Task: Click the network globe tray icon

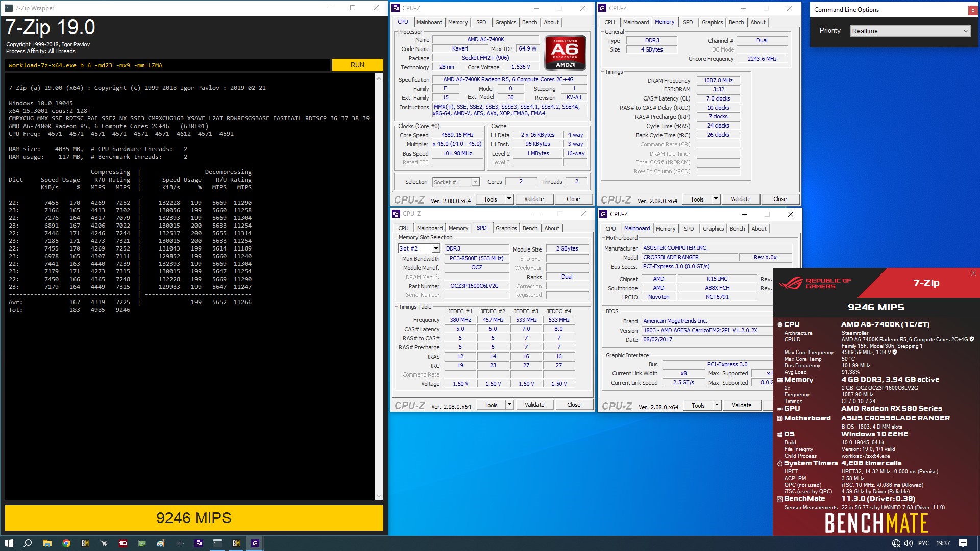Action: click(896, 543)
